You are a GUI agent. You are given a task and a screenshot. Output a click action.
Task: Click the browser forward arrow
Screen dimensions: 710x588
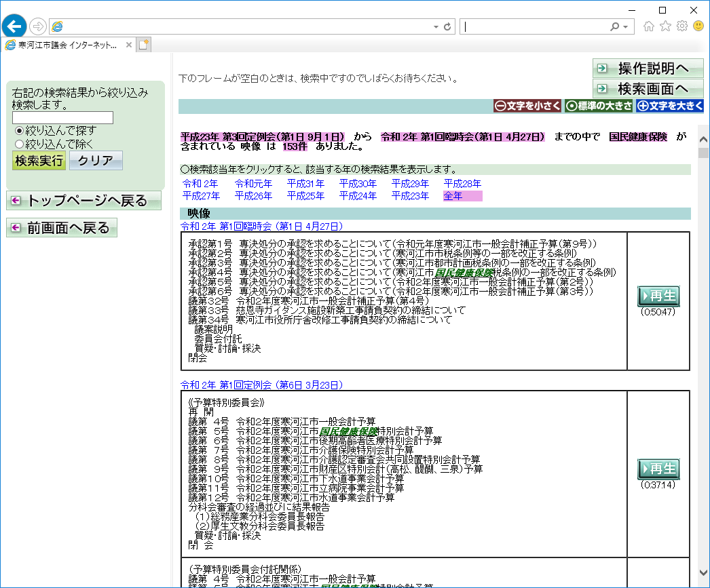tap(38, 26)
